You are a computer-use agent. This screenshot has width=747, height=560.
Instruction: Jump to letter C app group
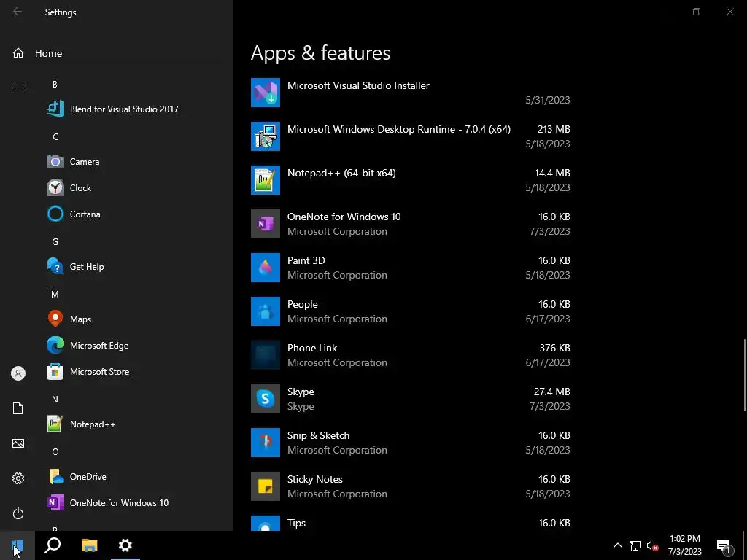click(55, 136)
